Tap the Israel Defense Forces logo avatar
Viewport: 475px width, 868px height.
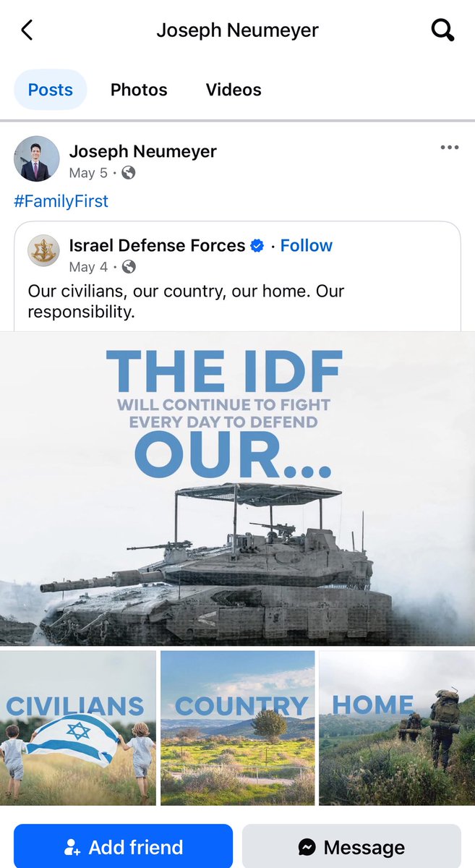tap(43, 251)
